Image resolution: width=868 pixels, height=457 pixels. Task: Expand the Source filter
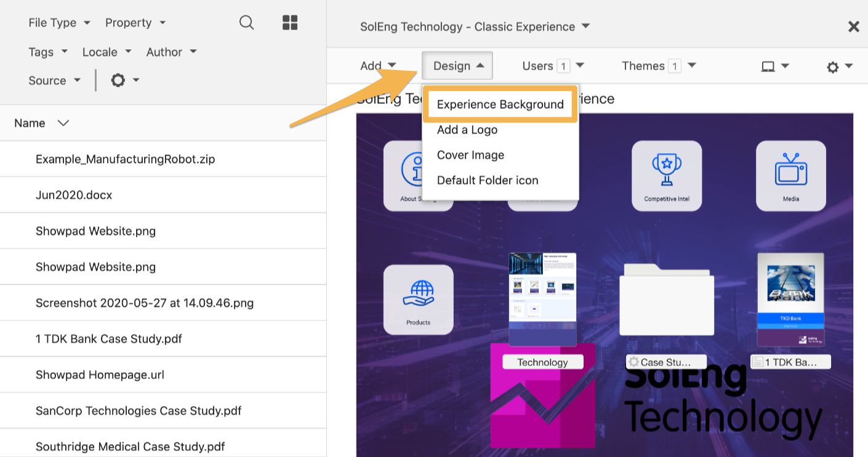tap(54, 81)
